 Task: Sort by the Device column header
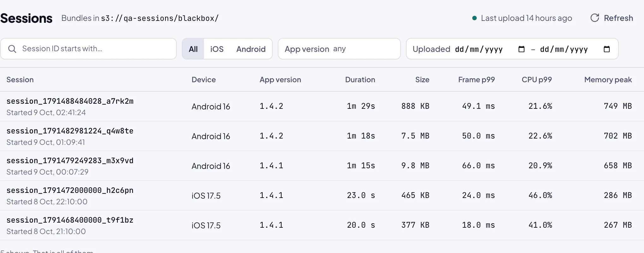(x=204, y=80)
